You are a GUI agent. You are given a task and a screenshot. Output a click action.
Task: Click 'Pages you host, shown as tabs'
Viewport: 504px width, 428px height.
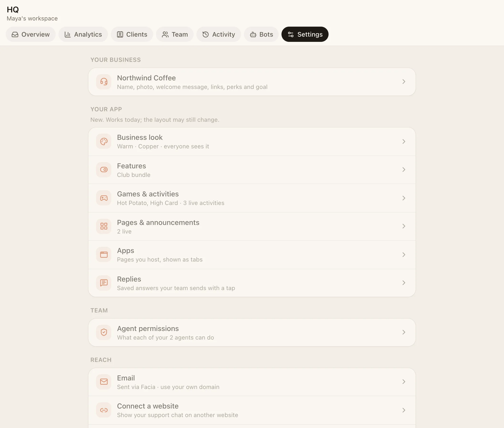160,260
